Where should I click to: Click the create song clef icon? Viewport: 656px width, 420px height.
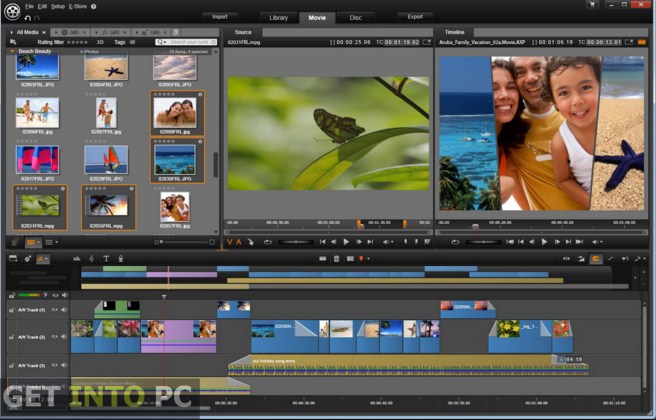point(92,259)
